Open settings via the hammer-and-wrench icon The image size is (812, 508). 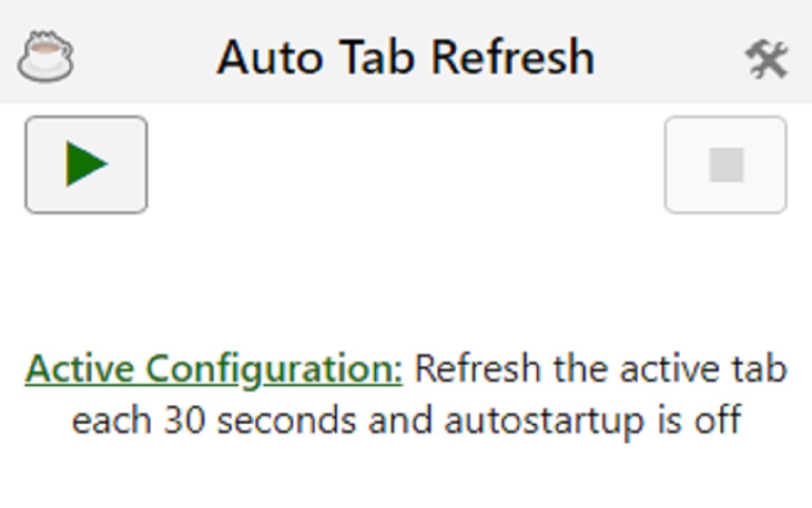tap(766, 59)
